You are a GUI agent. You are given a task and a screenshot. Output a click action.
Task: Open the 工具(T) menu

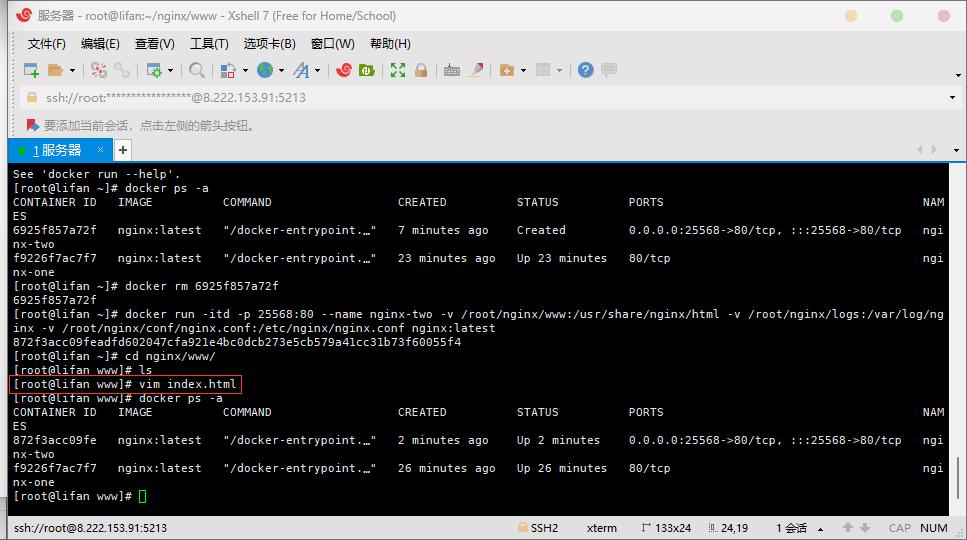pos(209,44)
